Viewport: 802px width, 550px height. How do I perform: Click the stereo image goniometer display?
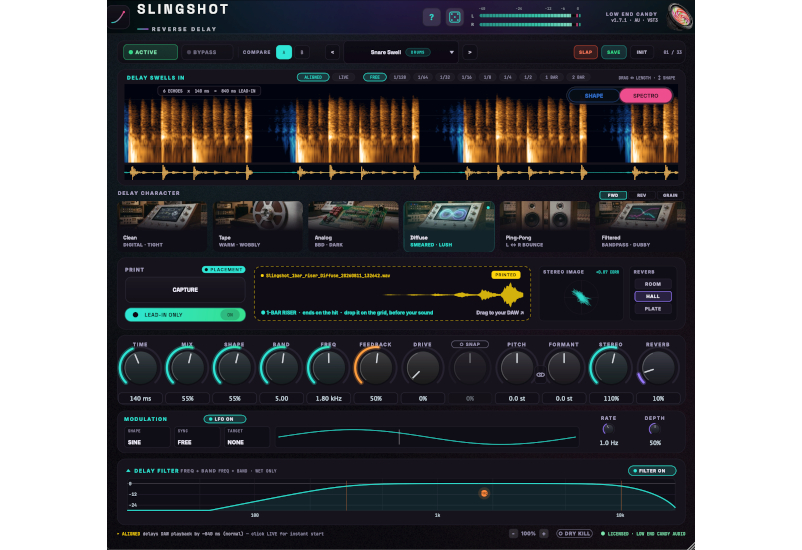(x=581, y=297)
